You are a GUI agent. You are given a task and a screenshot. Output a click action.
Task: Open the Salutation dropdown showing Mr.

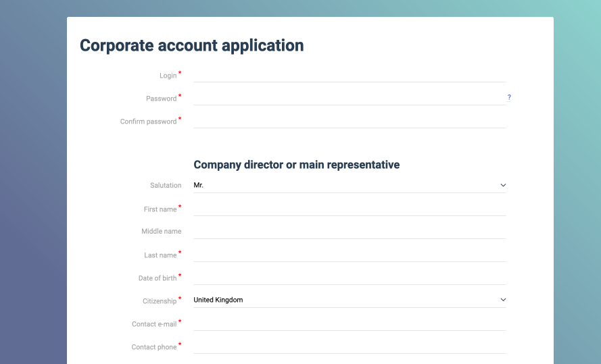[350, 185]
